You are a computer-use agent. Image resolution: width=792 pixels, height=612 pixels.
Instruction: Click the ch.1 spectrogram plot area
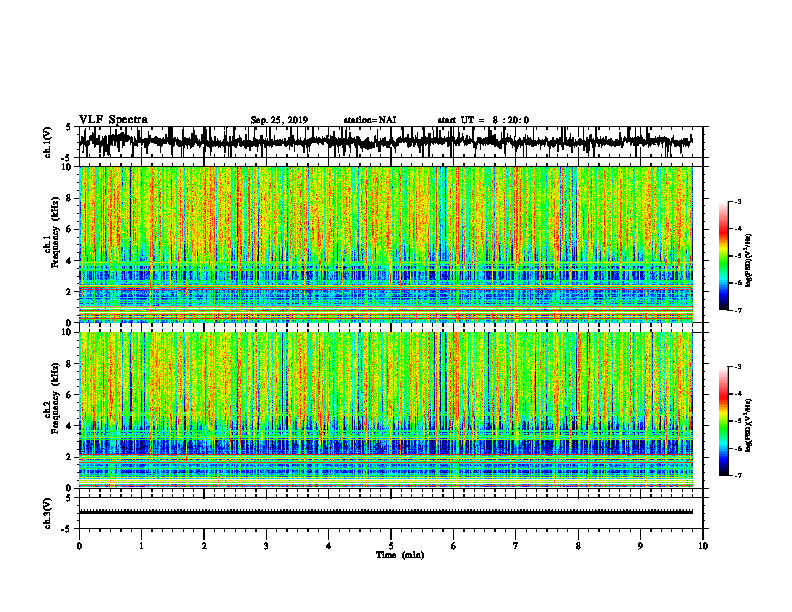[x=386, y=244]
